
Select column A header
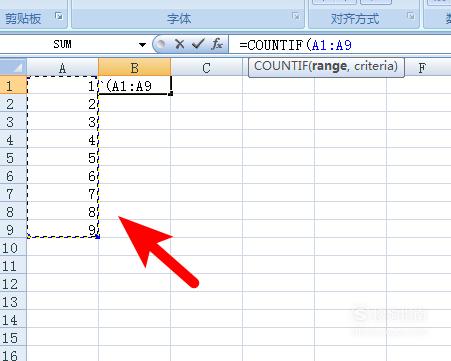[62, 67]
